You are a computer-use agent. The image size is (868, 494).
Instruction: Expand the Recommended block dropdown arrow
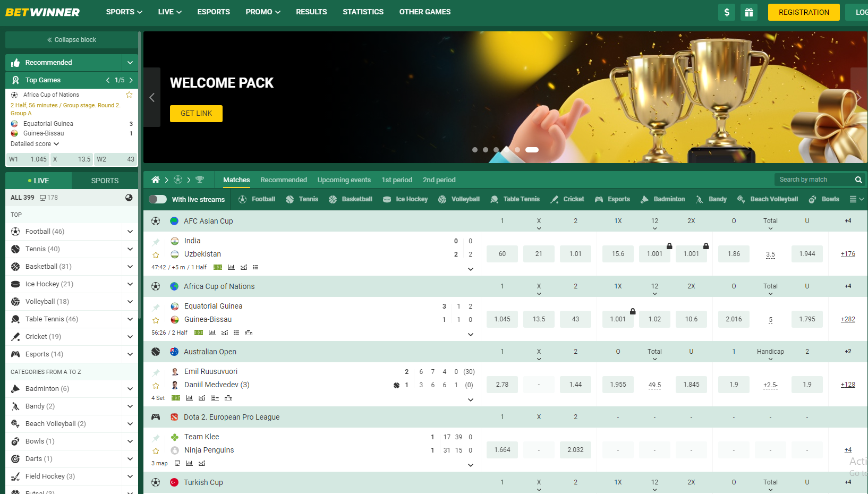coord(130,63)
